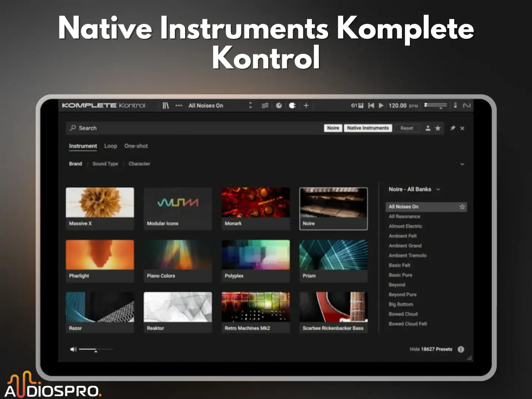This screenshot has width=532, height=399.
Task: Select the All Resonance preset
Action: click(404, 216)
